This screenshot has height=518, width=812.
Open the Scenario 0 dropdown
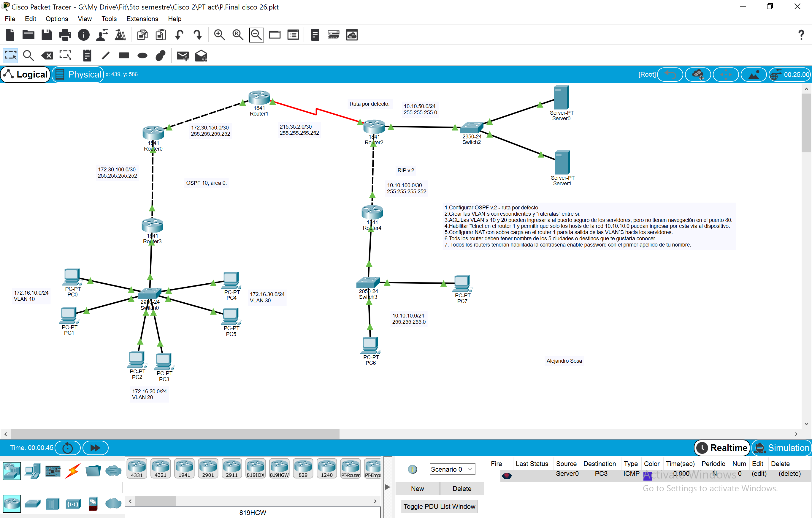tap(452, 469)
